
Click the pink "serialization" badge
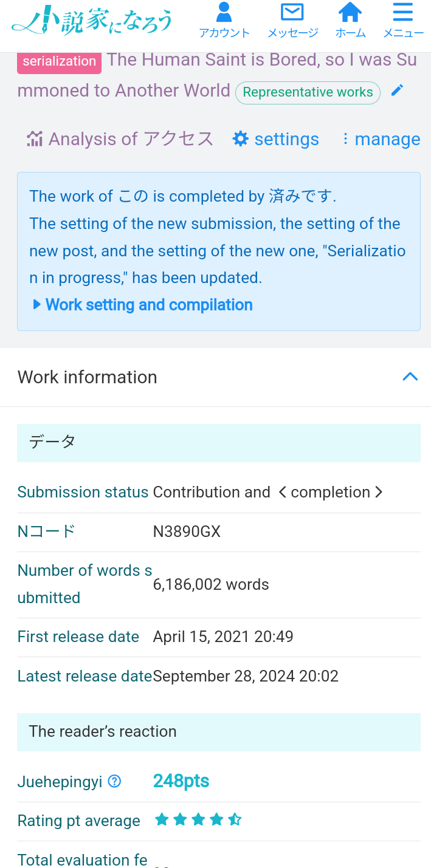tap(58, 61)
